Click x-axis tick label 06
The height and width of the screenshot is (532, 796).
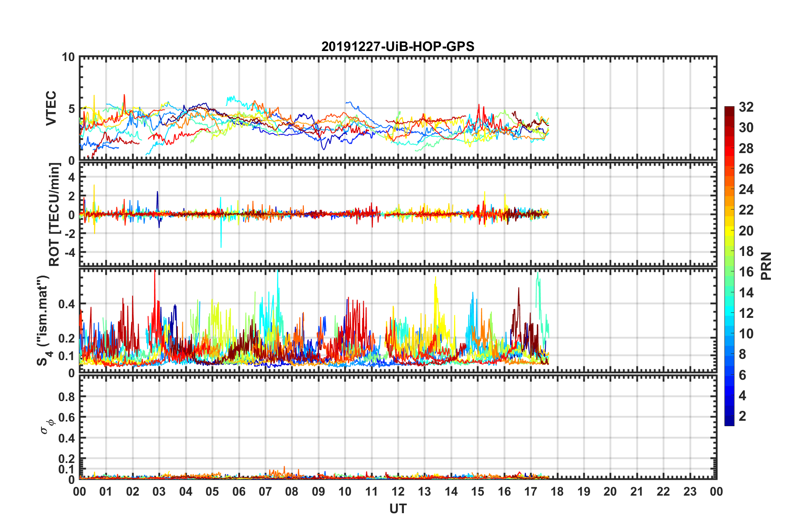pyautogui.click(x=239, y=491)
